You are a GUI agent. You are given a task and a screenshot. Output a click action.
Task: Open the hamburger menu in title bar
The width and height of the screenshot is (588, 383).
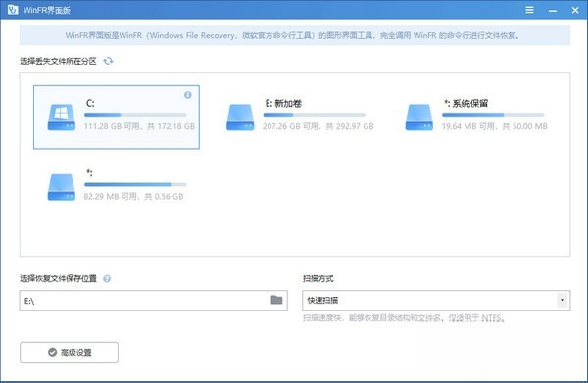point(529,10)
